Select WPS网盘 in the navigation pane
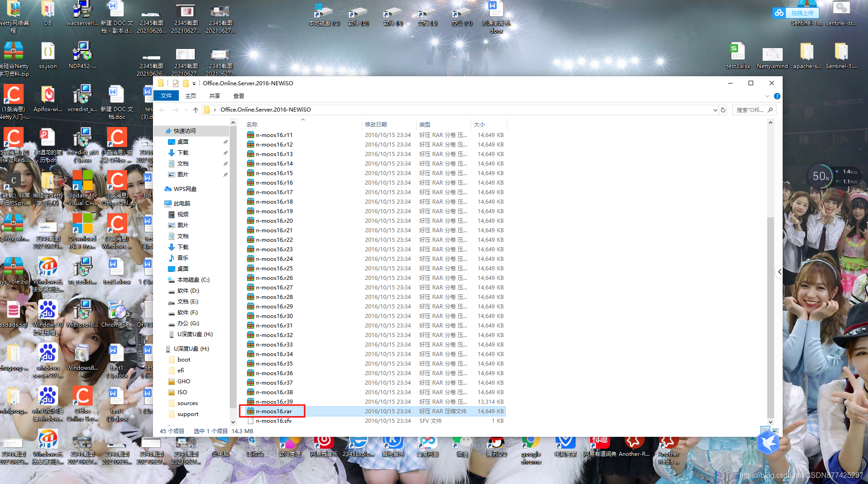This screenshot has height=484, width=868. coord(185,189)
